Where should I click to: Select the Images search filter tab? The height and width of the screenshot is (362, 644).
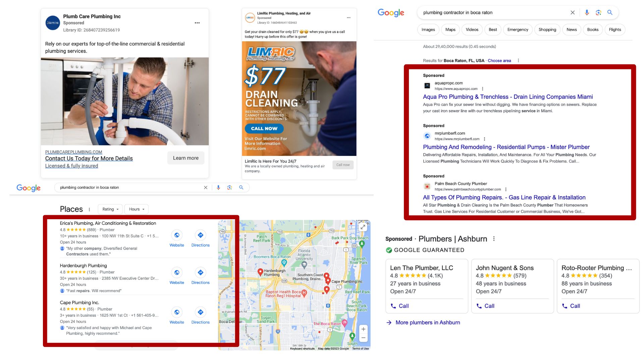click(x=428, y=29)
